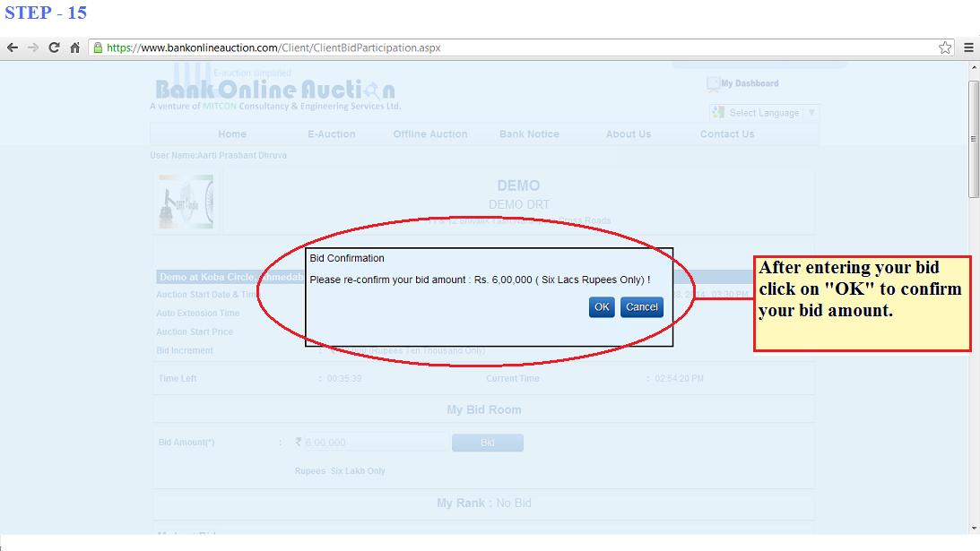Viewport: 980px width, 551px height.
Task: Open the browser home page icon
Action: coord(74,47)
